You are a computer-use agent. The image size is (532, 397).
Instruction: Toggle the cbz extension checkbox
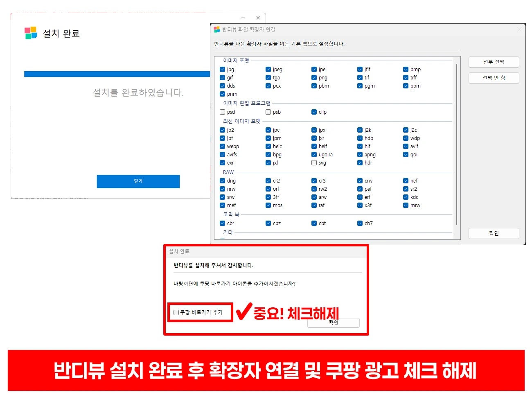(x=268, y=223)
